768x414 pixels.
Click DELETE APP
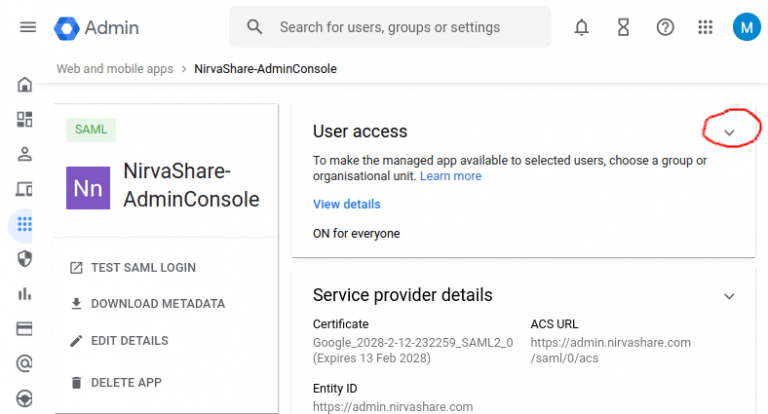point(116,383)
